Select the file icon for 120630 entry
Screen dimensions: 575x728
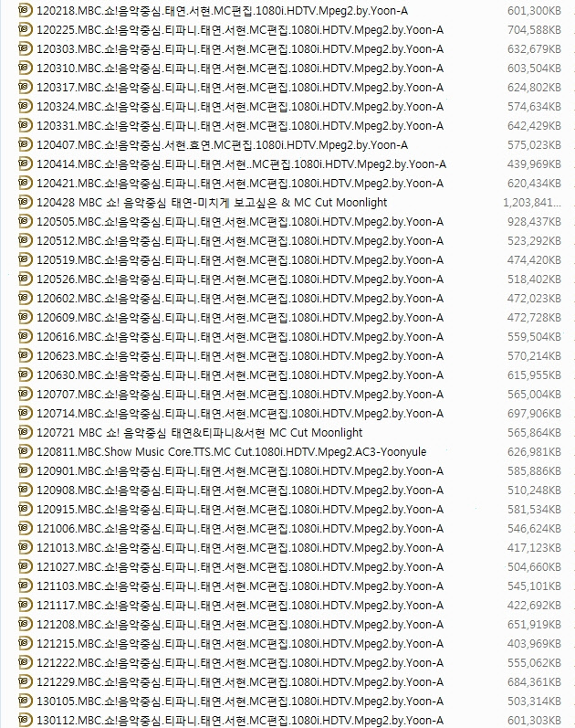coord(26,375)
